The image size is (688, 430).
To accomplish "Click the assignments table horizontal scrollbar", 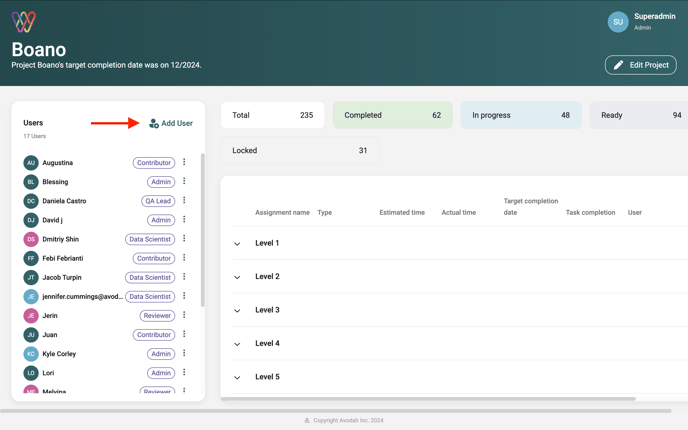I will click(x=428, y=399).
